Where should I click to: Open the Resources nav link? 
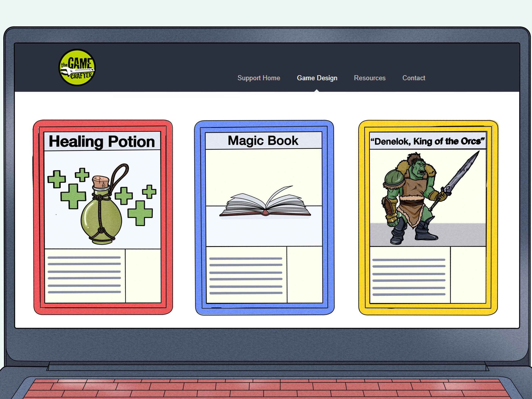pos(369,78)
